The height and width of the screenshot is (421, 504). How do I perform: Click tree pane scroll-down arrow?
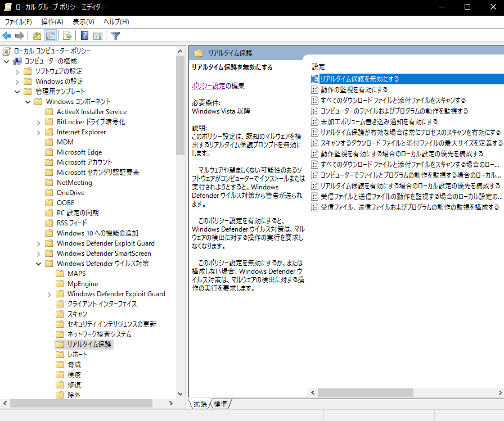[x=181, y=393]
